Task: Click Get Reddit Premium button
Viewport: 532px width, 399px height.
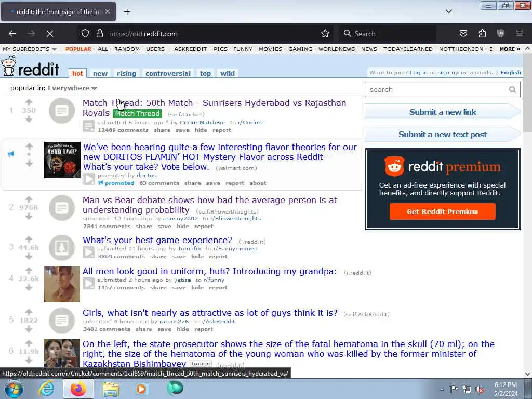Action: point(443,212)
